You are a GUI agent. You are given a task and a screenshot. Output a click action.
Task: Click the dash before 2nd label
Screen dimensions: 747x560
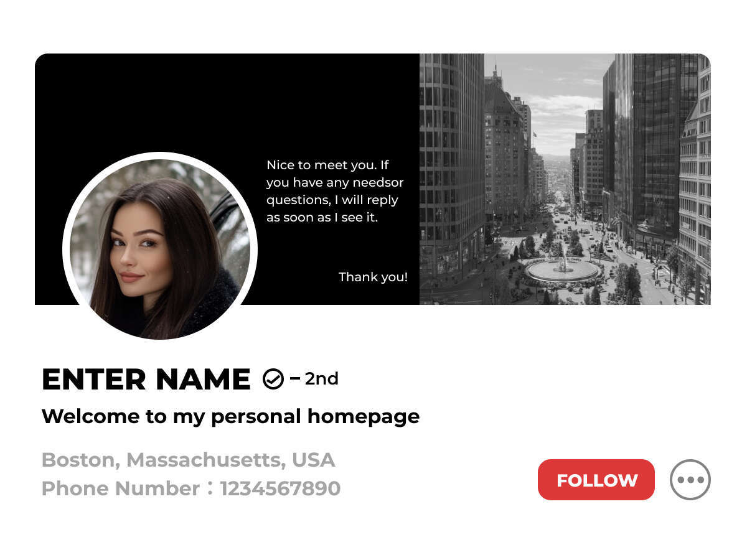[295, 378]
